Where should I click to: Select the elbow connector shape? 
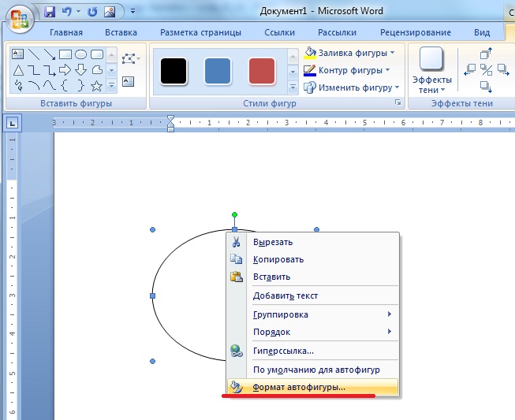tap(34, 70)
